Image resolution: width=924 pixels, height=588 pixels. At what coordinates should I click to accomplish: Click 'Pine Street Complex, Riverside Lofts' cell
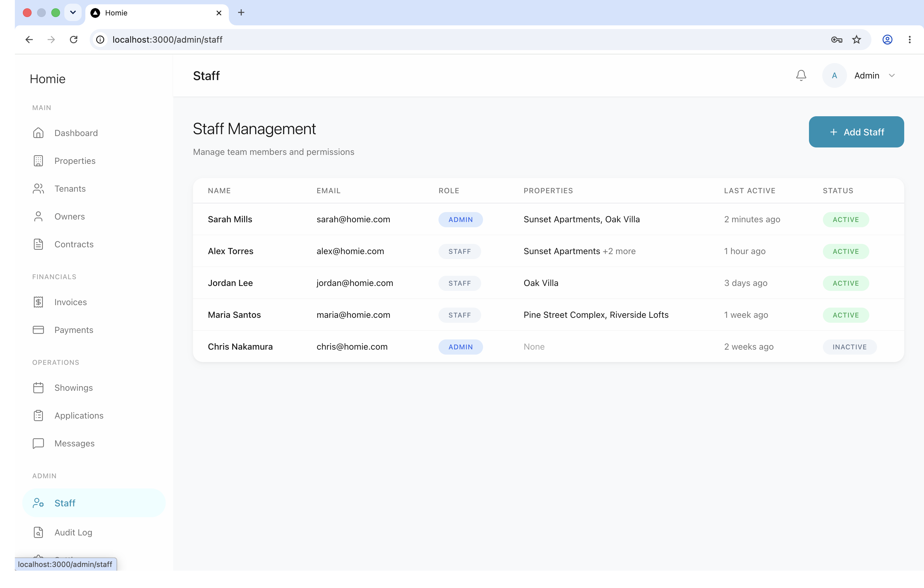596,315
